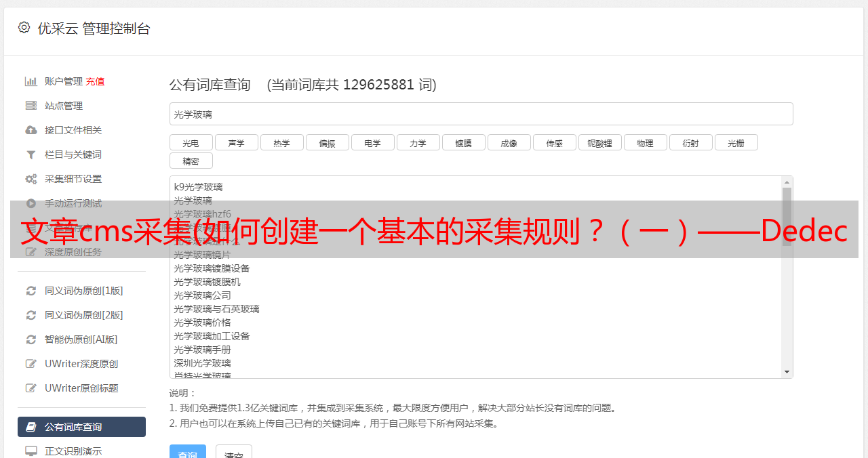Select k9光学玻璃 in the results list
Image resolution: width=868 pixels, height=458 pixels.
click(198, 187)
